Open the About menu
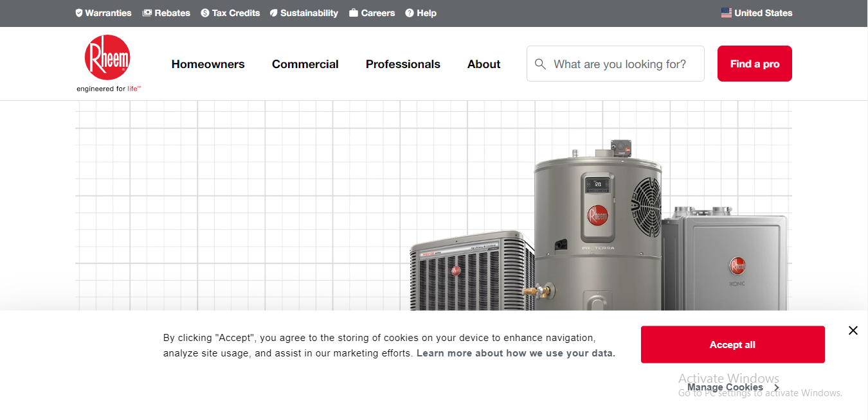The width and height of the screenshot is (868, 420). coord(484,64)
